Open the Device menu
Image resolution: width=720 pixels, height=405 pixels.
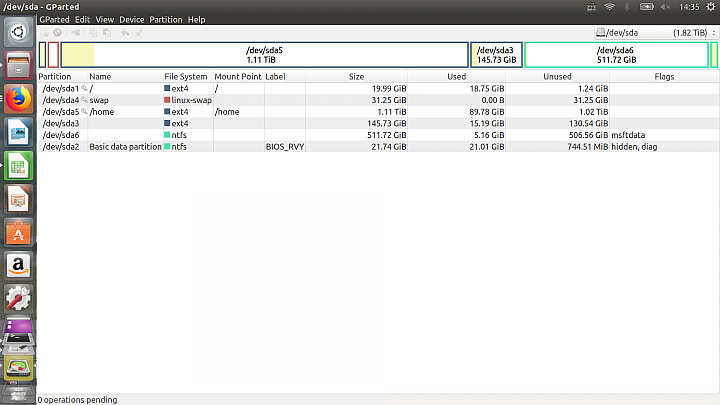tap(132, 20)
